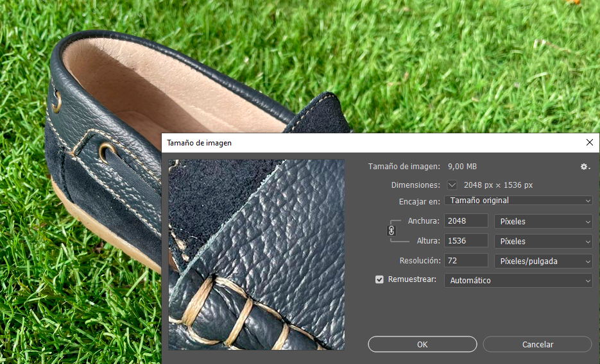Click the Altura label

(x=428, y=240)
